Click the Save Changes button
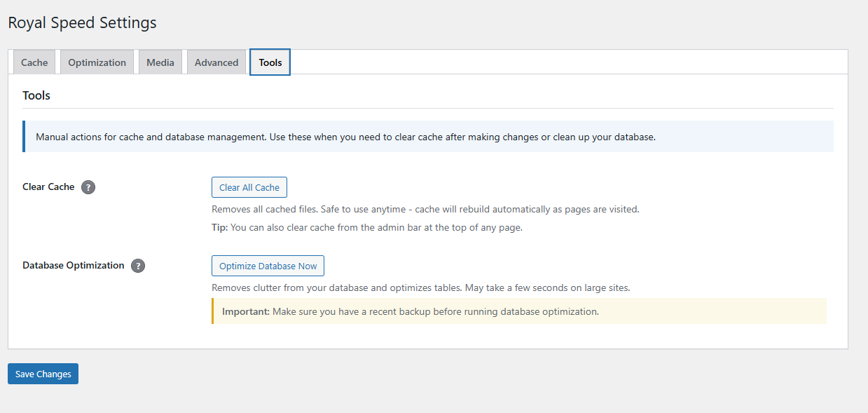 point(42,374)
